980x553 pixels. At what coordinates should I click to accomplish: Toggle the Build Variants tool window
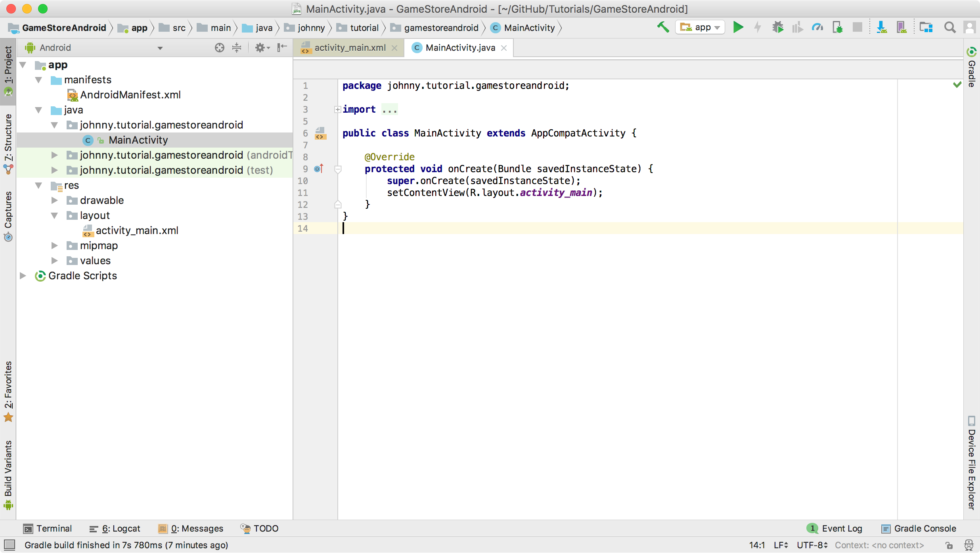8,475
